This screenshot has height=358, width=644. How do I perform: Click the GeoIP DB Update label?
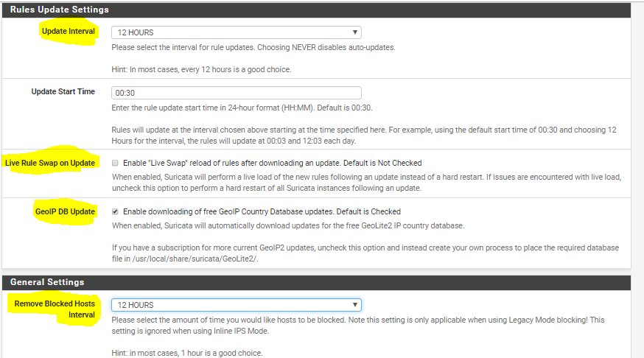[65, 211]
